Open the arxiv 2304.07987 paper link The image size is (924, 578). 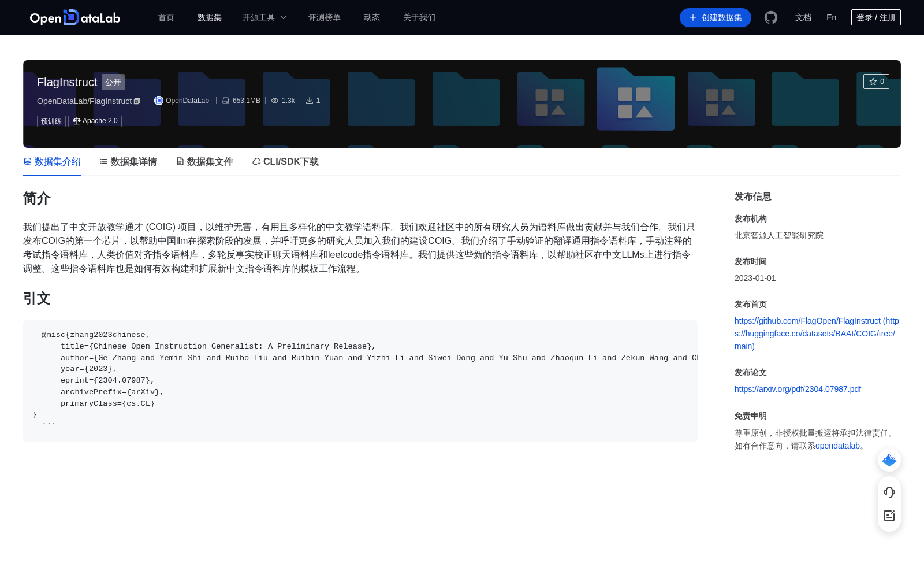798,389
